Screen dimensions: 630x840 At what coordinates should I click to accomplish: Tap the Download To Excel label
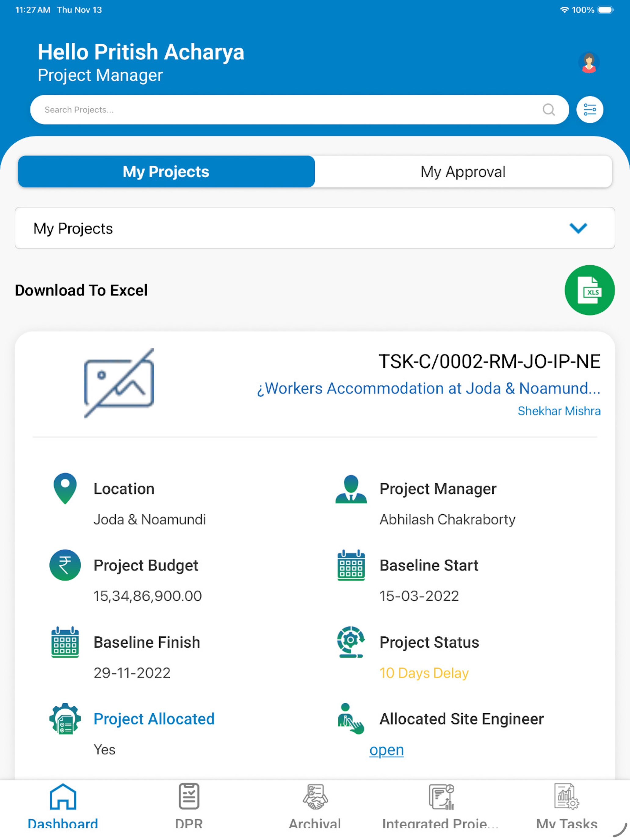click(81, 290)
